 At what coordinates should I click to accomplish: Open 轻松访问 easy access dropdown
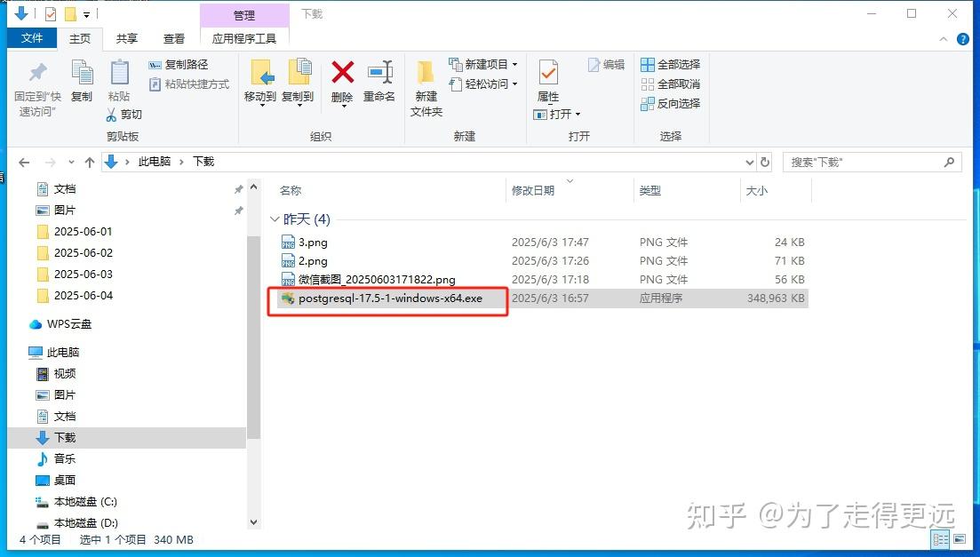coord(483,84)
